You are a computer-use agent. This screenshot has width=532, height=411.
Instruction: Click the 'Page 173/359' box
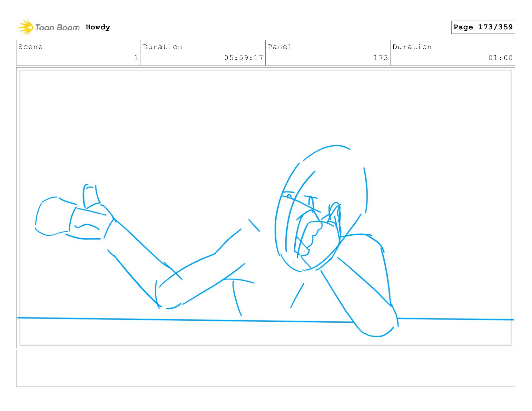click(x=483, y=27)
